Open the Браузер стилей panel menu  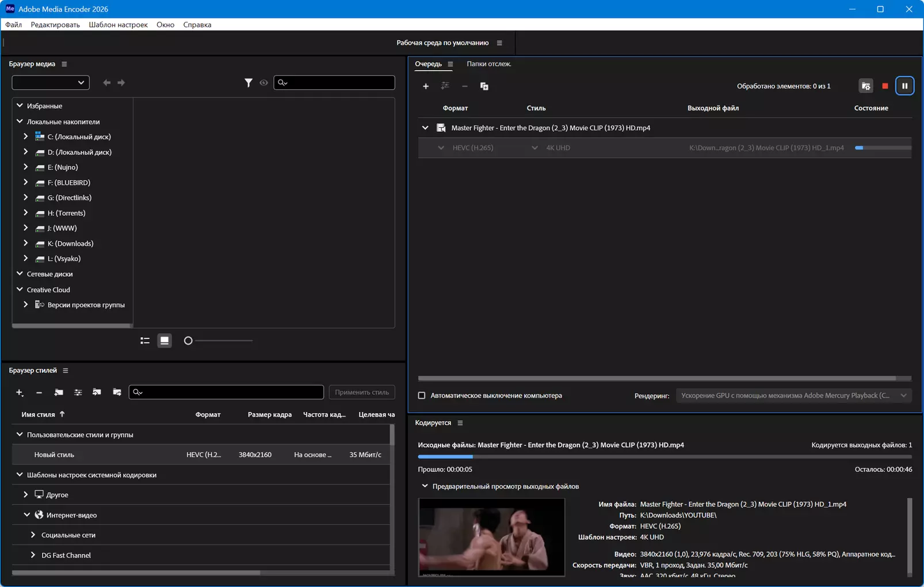[66, 371]
